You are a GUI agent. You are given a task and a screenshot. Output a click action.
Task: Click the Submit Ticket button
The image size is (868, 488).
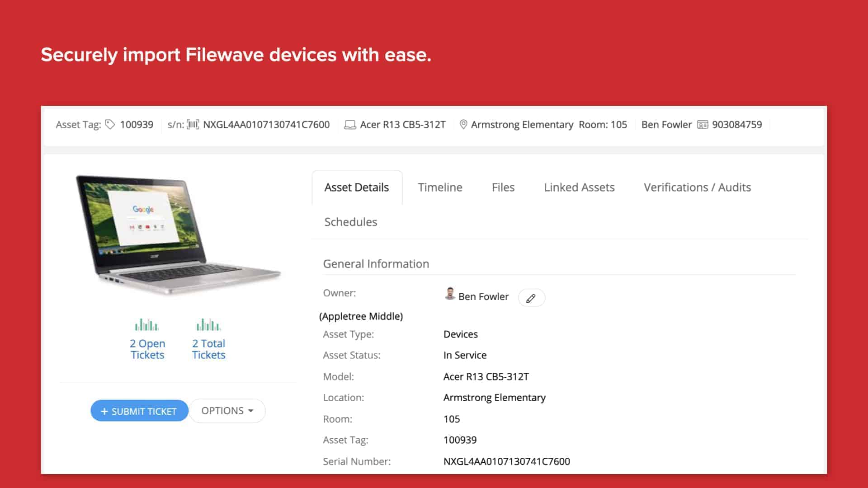pyautogui.click(x=139, y=411)
